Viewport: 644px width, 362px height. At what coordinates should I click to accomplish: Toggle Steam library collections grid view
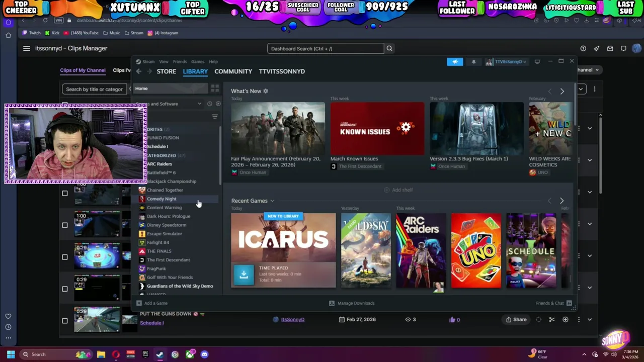pyautogui.click(x=215, y=88)
